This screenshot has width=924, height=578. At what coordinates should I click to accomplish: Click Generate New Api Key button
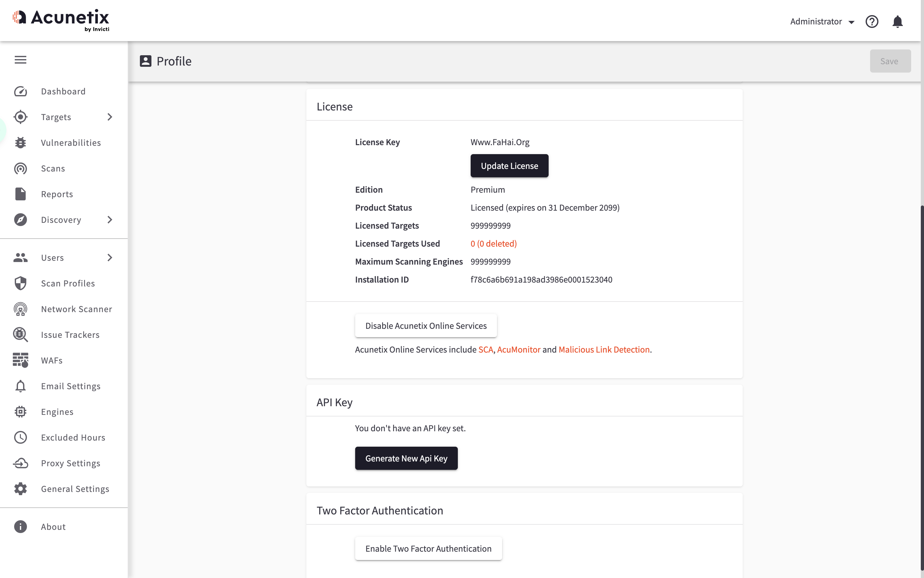point(406,458)
